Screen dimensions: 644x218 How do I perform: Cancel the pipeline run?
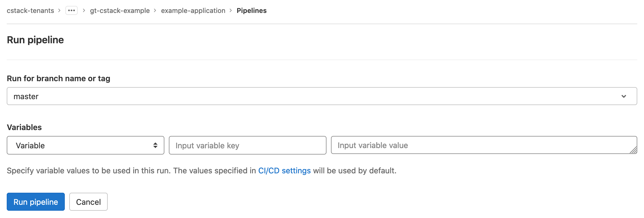[88, 202]
